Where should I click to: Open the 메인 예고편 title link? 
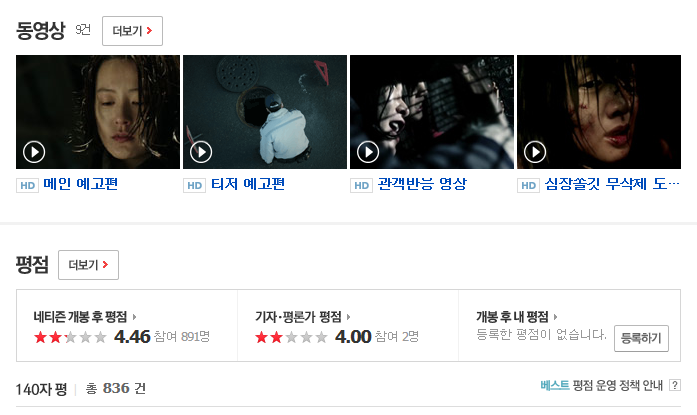click(x=80, y=184)
